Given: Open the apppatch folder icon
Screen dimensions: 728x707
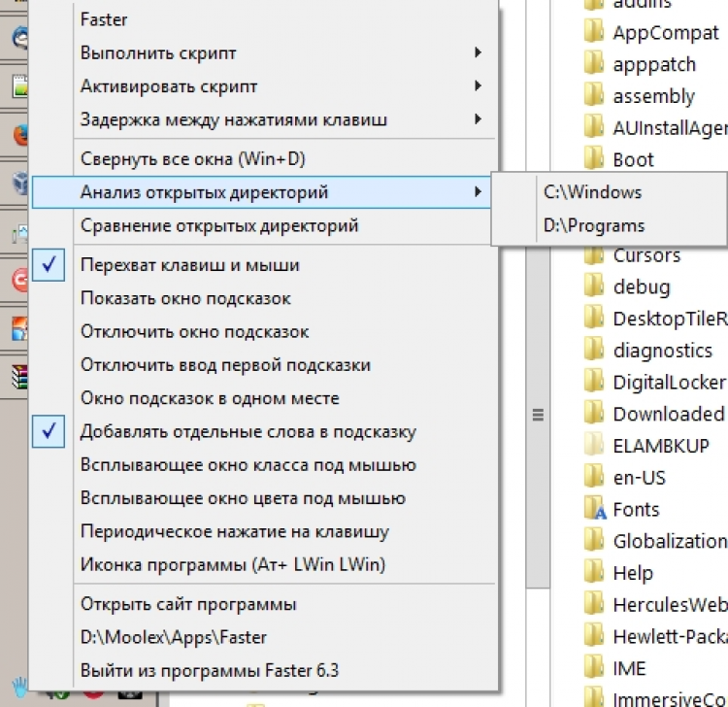Looking at the screenshot, I should tap(594, 64).
